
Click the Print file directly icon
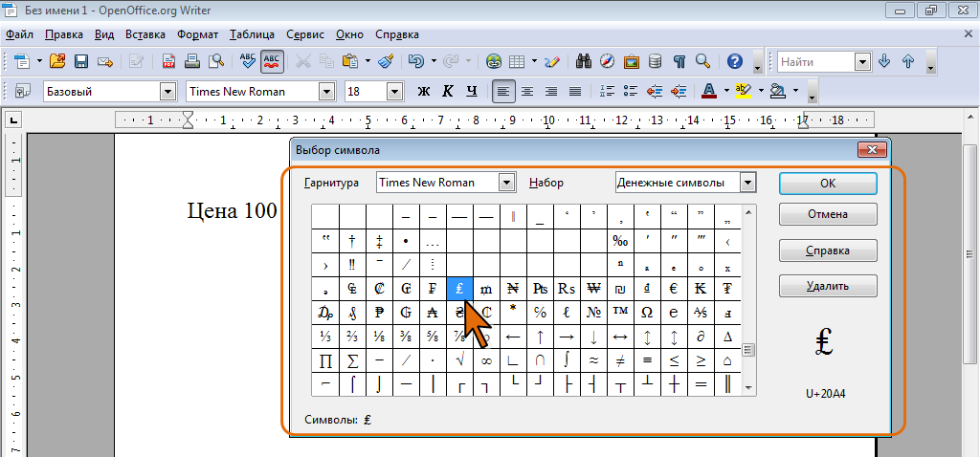[192, 61]
